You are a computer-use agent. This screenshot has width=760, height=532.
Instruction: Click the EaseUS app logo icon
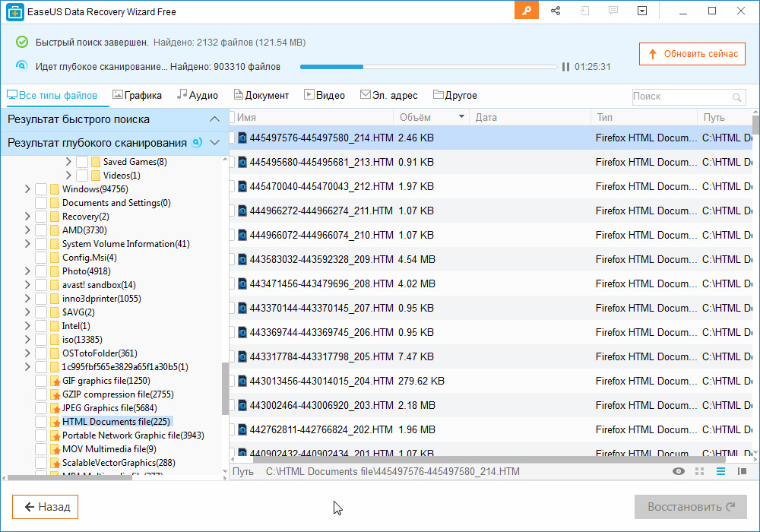click(x=15, y=12)
